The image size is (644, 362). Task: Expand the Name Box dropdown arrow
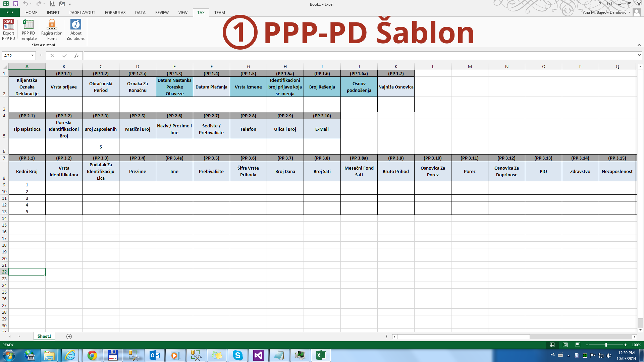[x=32, y=56]
